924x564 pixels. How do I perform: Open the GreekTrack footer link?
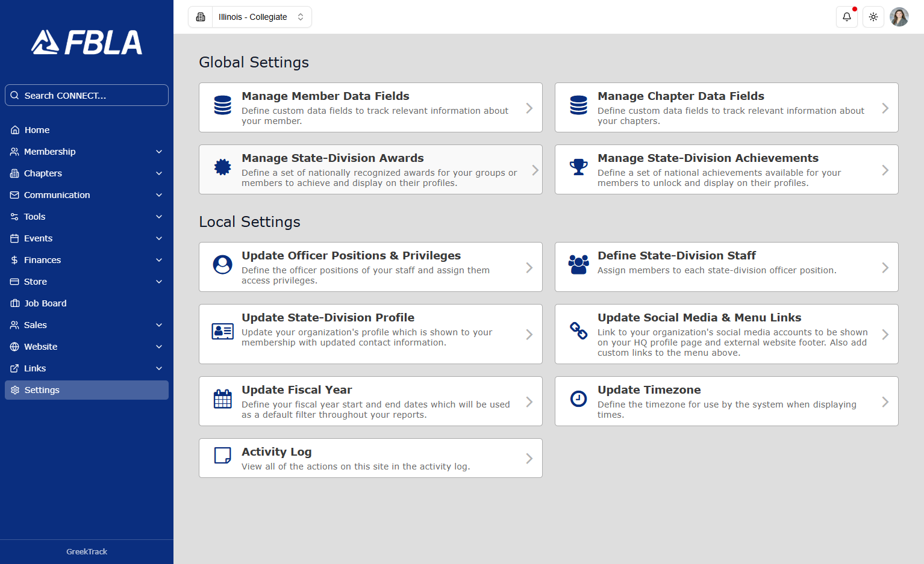pyautogui.click(x=87, y=551)
